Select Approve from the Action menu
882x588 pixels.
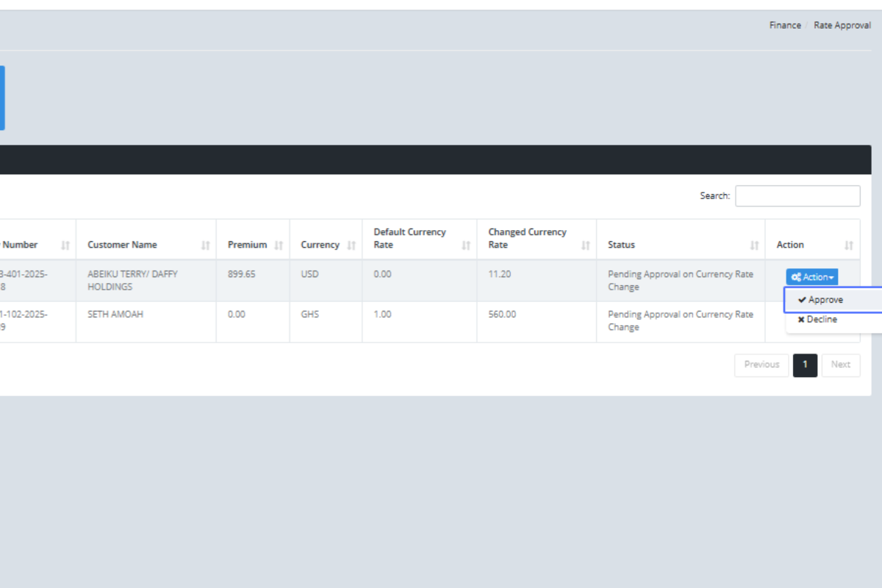pyautogui.click(x=825, y=300)
